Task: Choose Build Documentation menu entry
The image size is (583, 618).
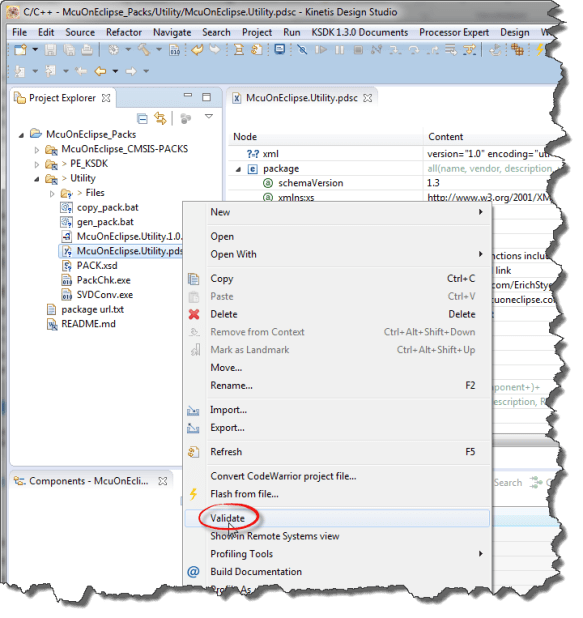Action: click(x=337, y=571)
